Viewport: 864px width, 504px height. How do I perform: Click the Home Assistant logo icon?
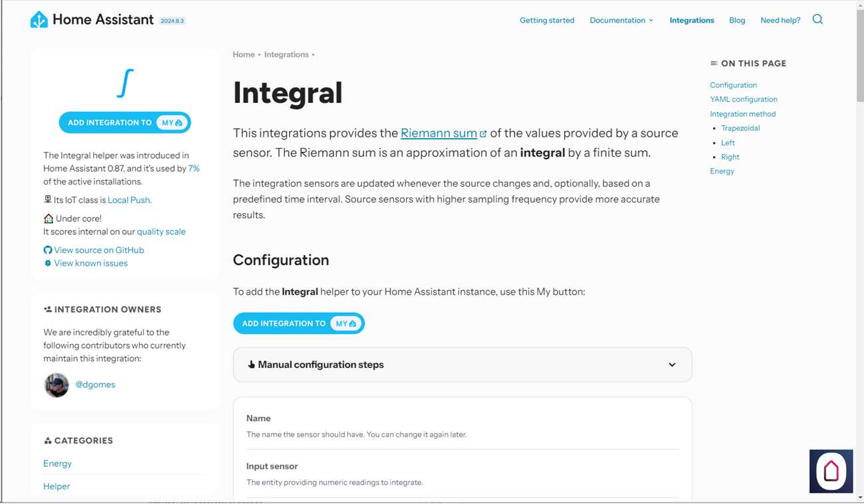[x=39, y=20]
